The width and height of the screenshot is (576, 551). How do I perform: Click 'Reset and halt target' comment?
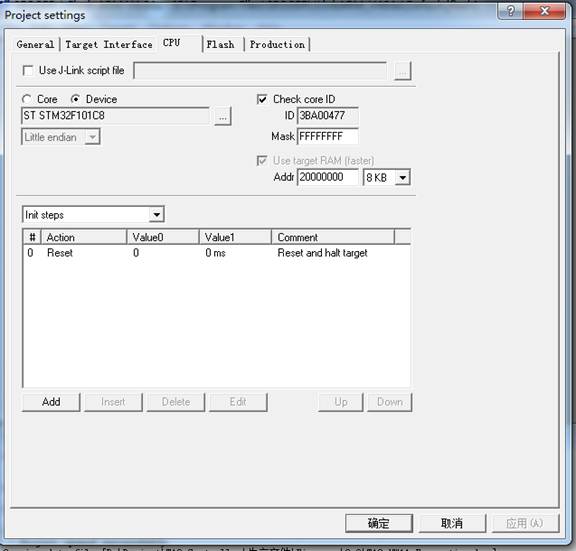322,253
